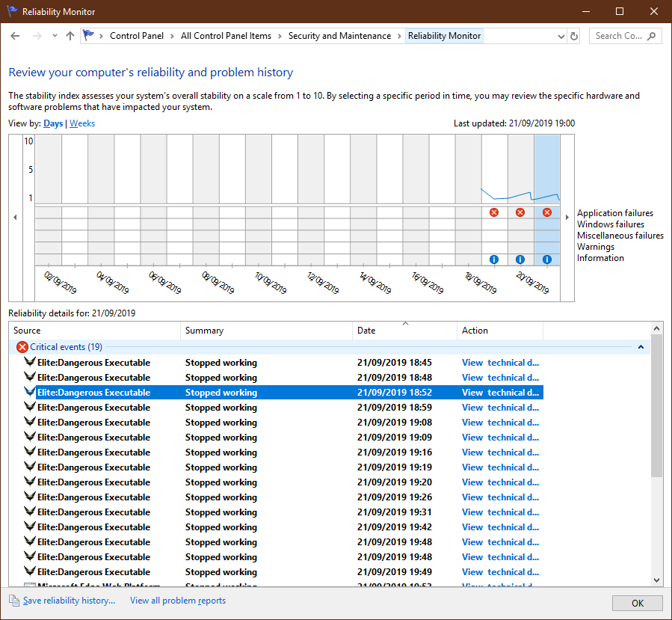Image resolution: width=672 pixels, height=620 pixels.
Task: Click the Elite:Dangerous icon in the 19:08 row
Action: 30,422
